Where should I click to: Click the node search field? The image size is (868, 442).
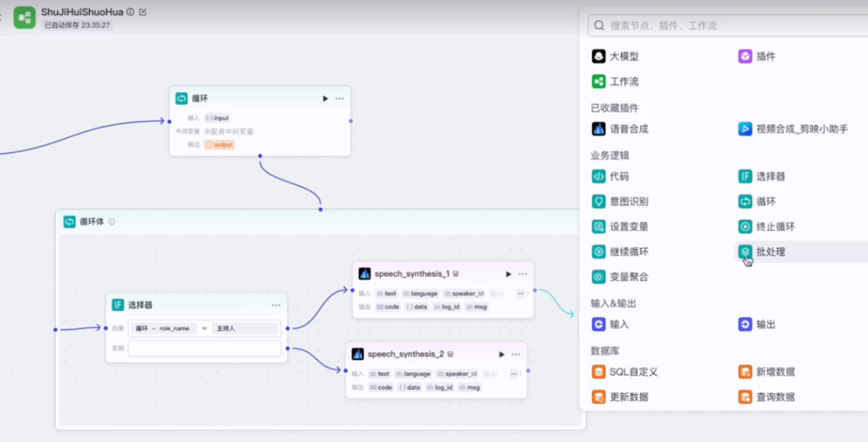721,25
